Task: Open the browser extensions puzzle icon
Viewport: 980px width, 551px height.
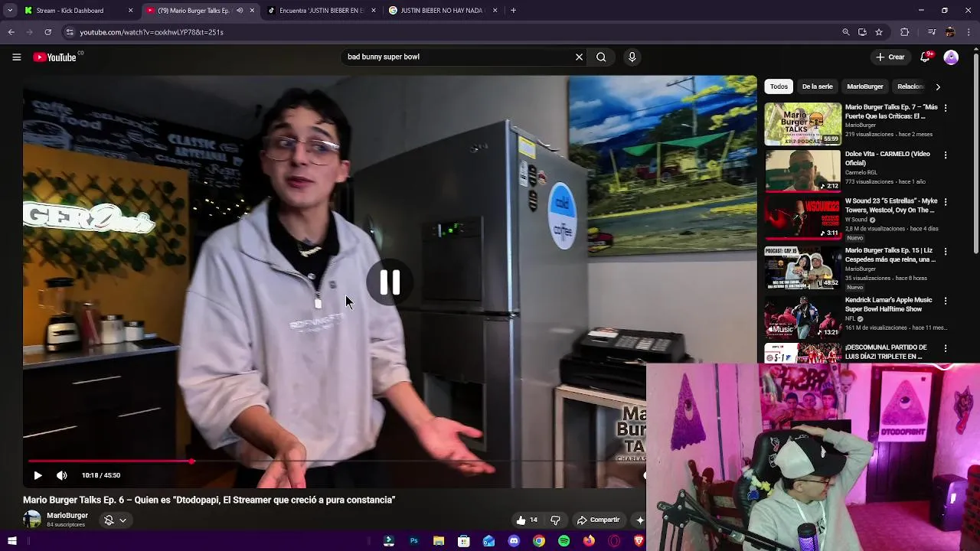Action: tap(905, 32)
